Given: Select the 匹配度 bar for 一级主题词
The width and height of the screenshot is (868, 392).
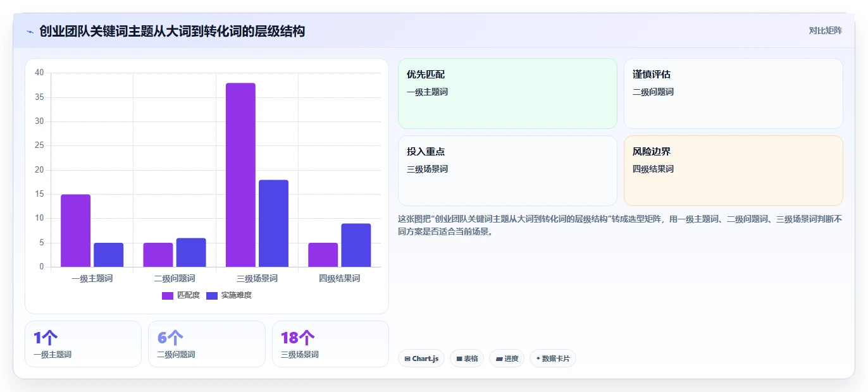Looking at the screenshot, I should click(x=76, y=231).
